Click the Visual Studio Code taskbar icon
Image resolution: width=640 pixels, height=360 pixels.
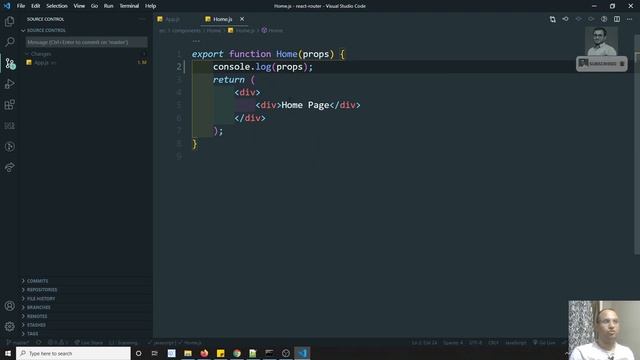pyautogui.click(x=302, y=353)
